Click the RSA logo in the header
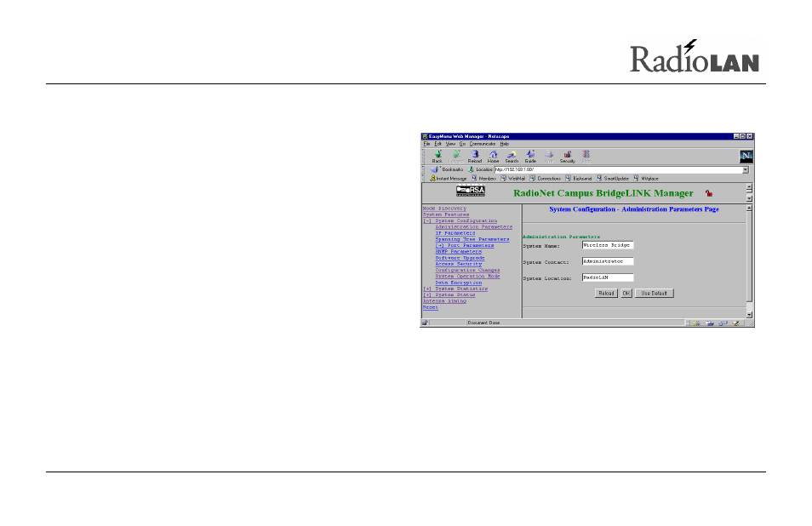The image size is (812, 526). (x=470, y=191)
